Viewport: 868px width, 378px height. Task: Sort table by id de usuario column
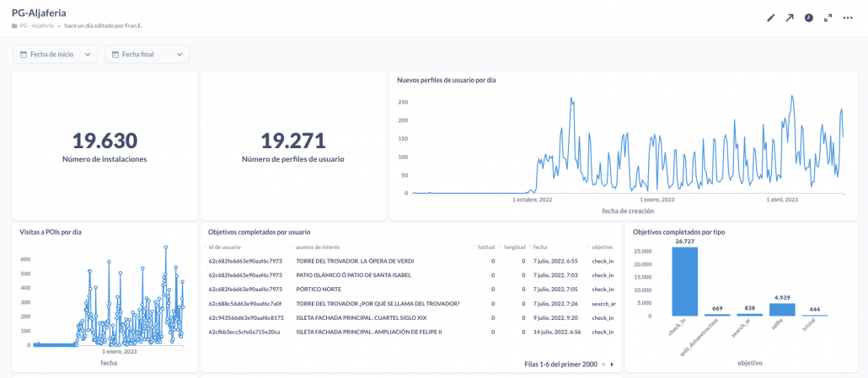point(225,247)
